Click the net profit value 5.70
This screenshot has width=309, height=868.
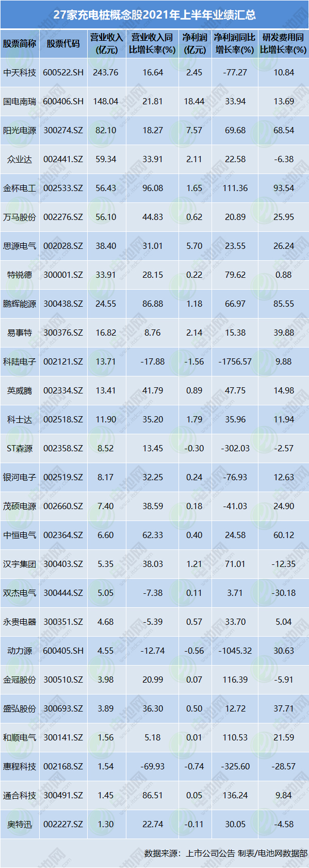[x=194, y=246]
